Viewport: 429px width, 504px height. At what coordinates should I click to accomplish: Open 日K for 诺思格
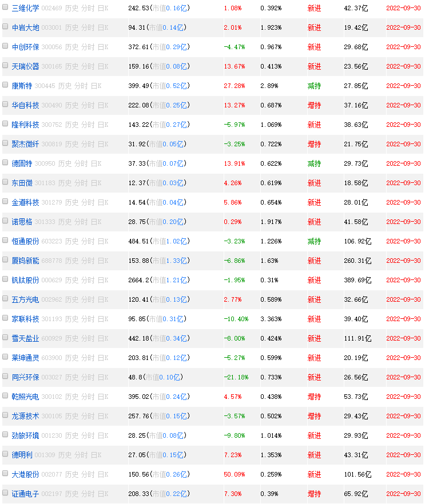96,222
